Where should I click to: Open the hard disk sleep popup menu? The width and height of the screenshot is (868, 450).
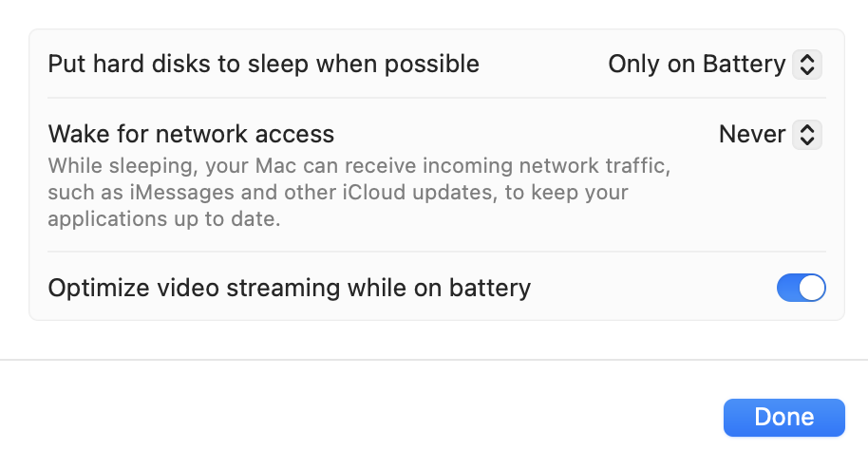tap(714, 65)
